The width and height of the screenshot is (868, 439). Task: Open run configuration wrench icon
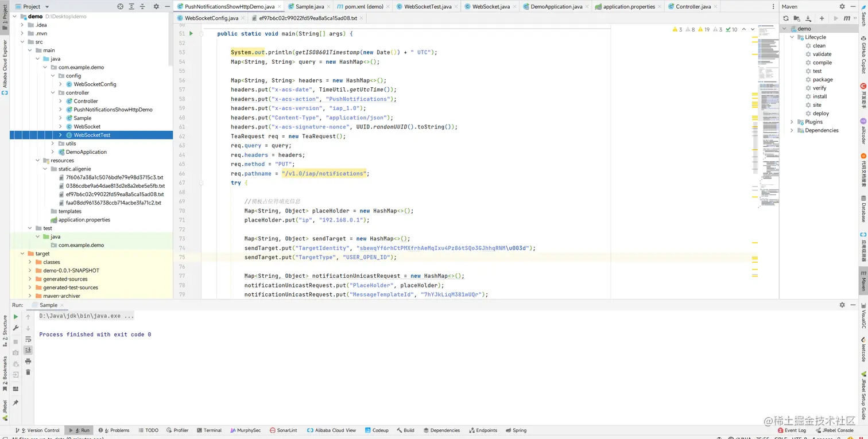pyautogui.click(x=15, y=328)
